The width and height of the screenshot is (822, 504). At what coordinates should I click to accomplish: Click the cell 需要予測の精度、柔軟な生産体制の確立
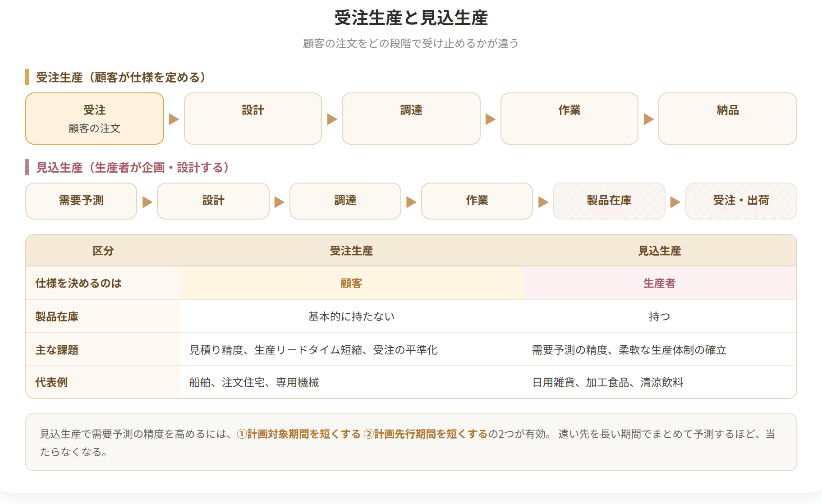click(x=659, y=350)
